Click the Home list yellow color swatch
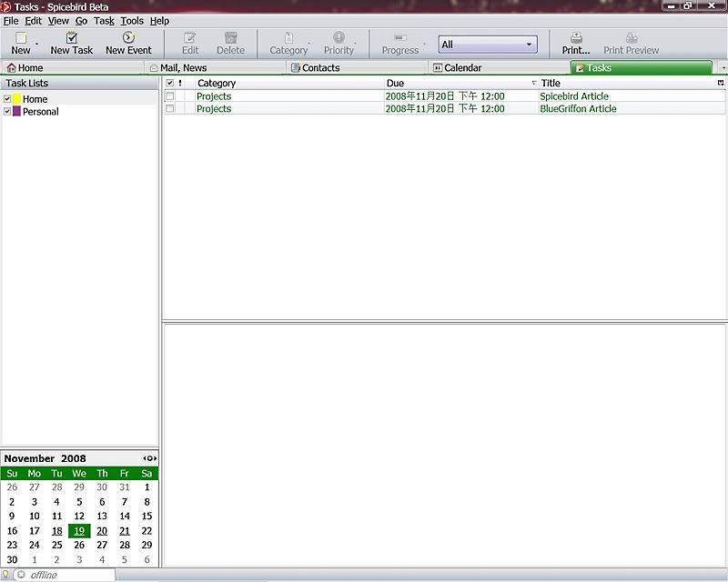Viewport: 728px width, 582px height. (16, 98)
